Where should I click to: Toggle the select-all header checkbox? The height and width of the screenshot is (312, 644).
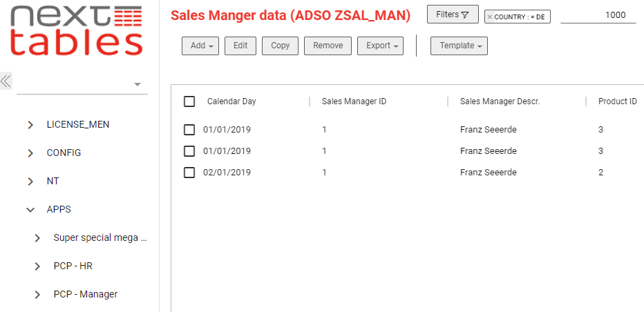pos(189,101)
